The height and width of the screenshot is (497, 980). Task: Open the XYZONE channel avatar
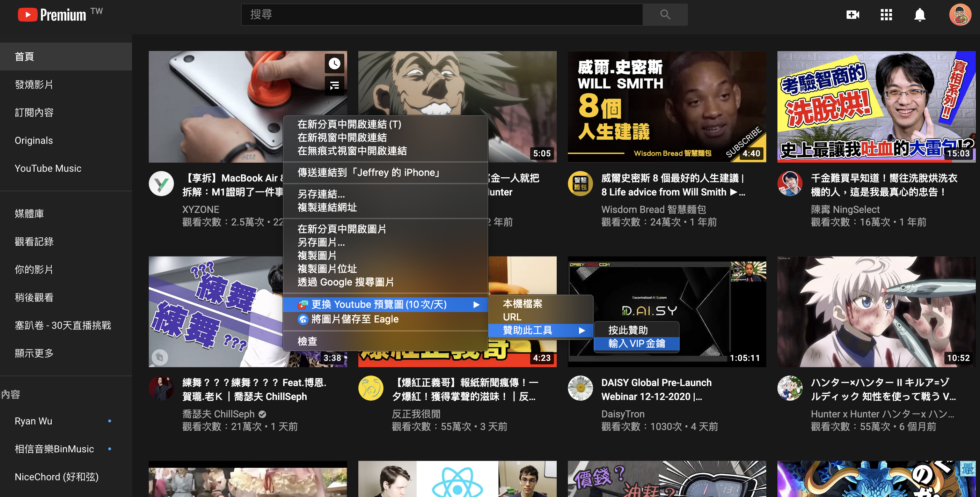(x=161, y=184)
